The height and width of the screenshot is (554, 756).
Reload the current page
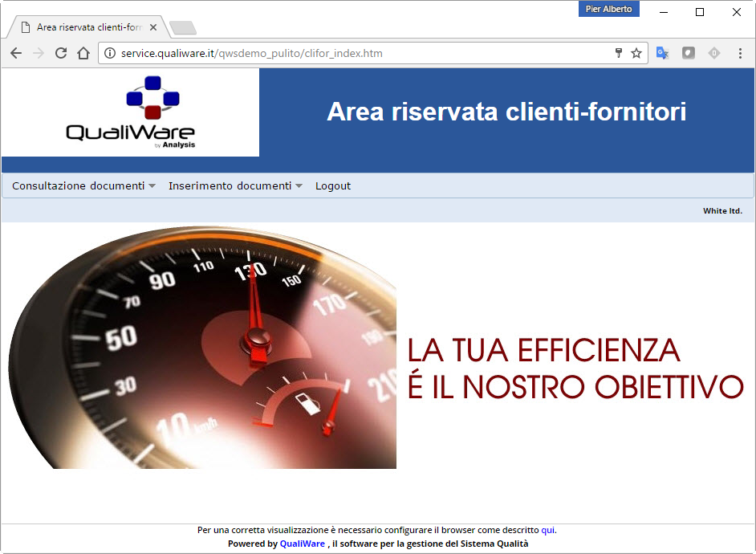[x=60, y=54]
